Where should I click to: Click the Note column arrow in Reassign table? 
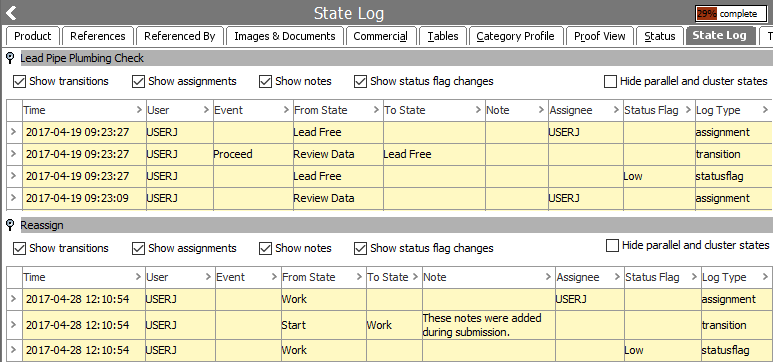(x=548, y=277)
